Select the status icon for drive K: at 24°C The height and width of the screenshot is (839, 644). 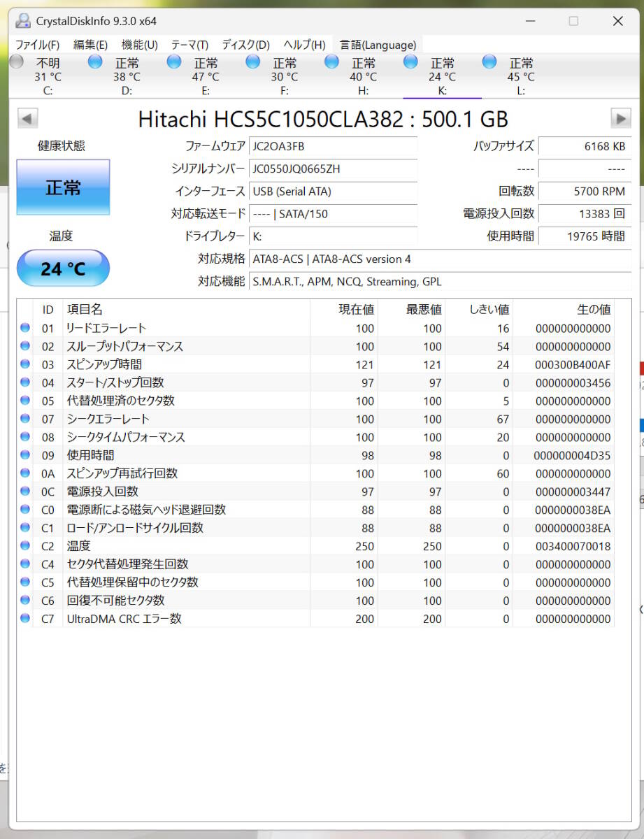click(410, 62)
